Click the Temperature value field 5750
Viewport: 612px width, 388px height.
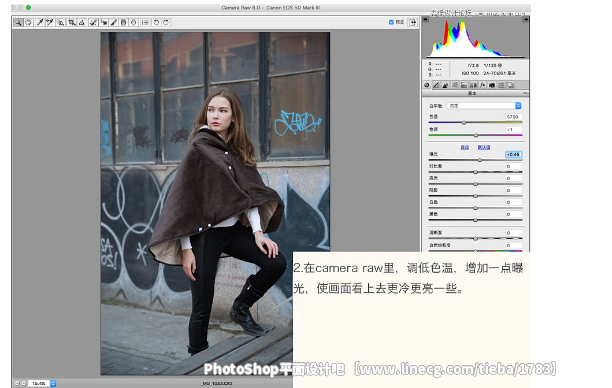513,117
